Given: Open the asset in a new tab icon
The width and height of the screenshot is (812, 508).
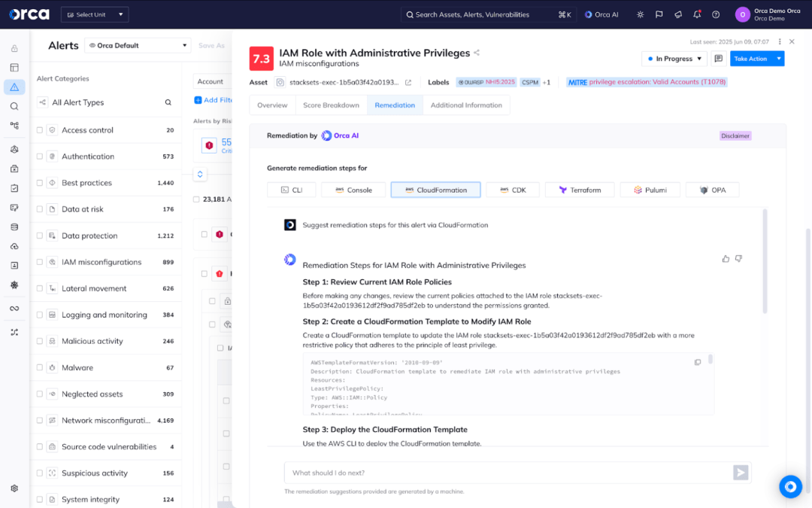Looking at the screenshot, I should 408,83.
